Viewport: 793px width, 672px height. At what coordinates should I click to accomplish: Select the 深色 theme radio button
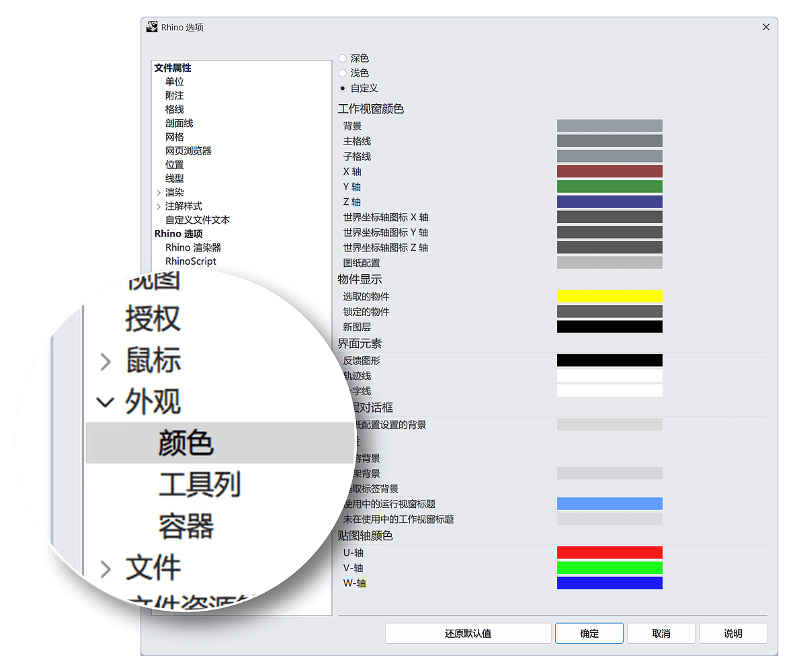click(343, 58)
